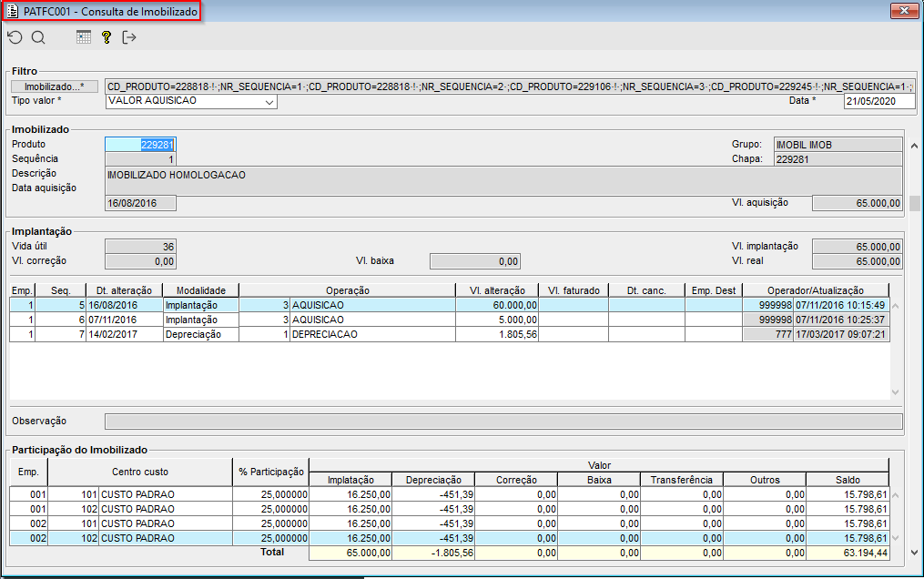Viewport: 924px width, 579px height.
Task: Click the Vl. alteração column header
Action: [x=497, y=290]
